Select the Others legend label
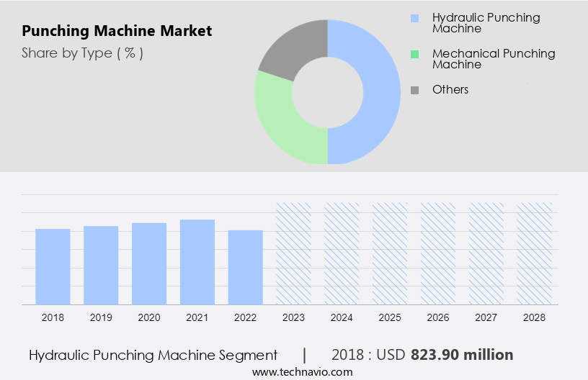588x380 pixels. click(x=450, y=90)
